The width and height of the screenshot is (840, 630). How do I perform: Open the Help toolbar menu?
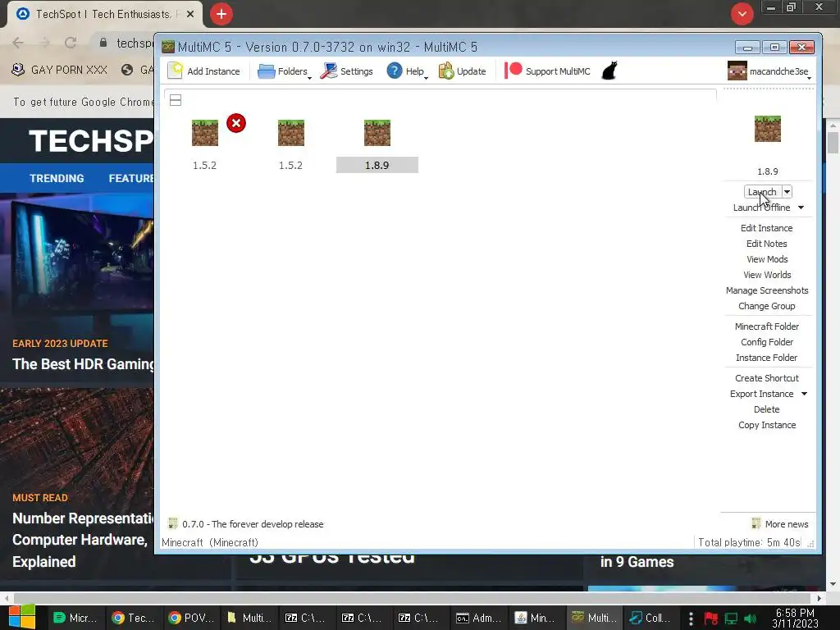[407, 71]
